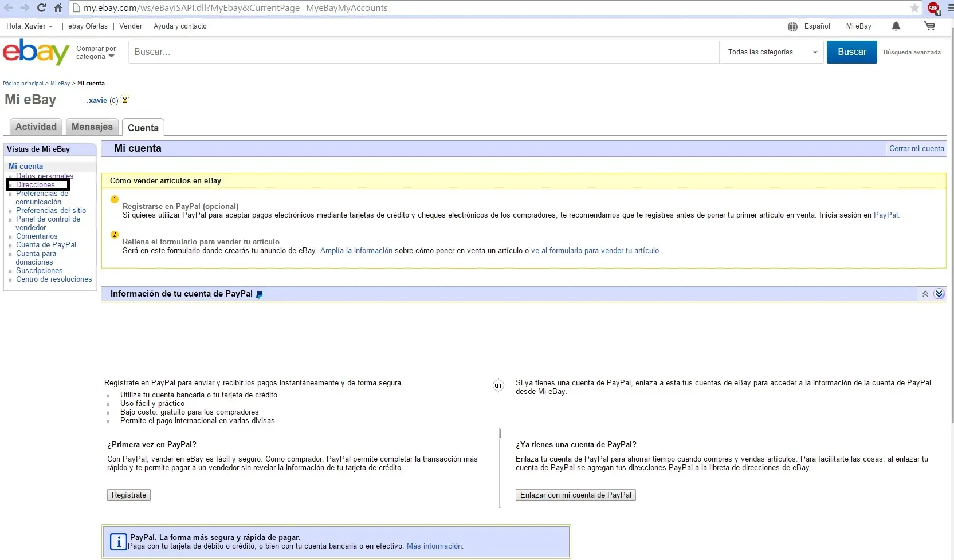Select the Cuenta tab
This screenshot has height=560, width=954.
point(143,128)
